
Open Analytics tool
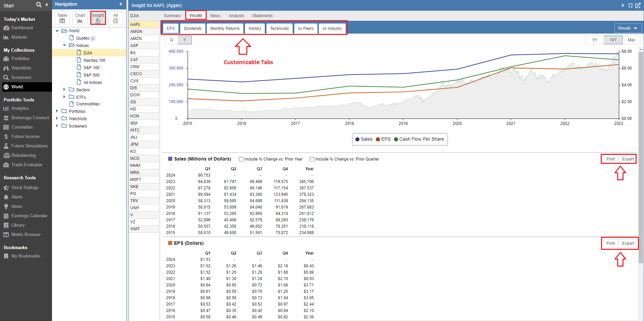point(20,108)
